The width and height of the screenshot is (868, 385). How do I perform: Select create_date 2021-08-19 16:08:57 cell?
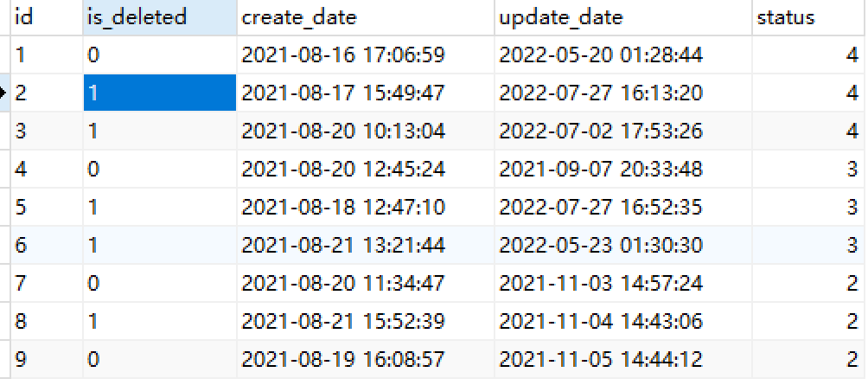[x=343, y=358]
